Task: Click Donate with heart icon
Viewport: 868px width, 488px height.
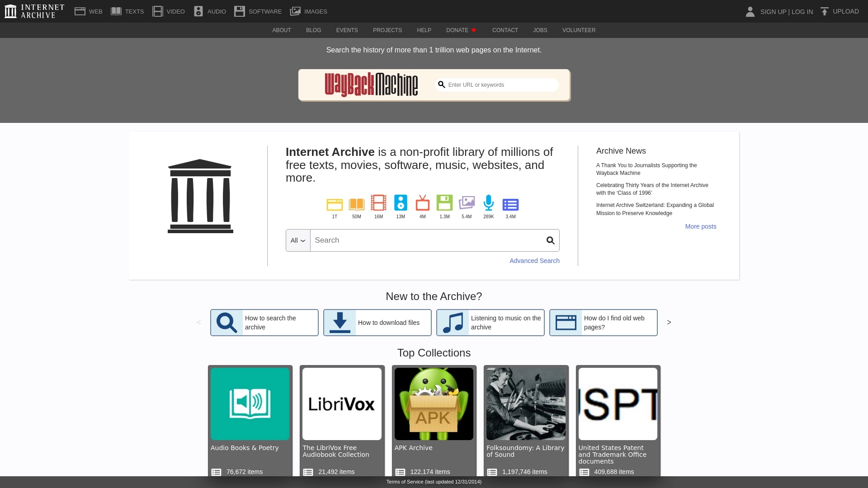Action: point(461,30)
